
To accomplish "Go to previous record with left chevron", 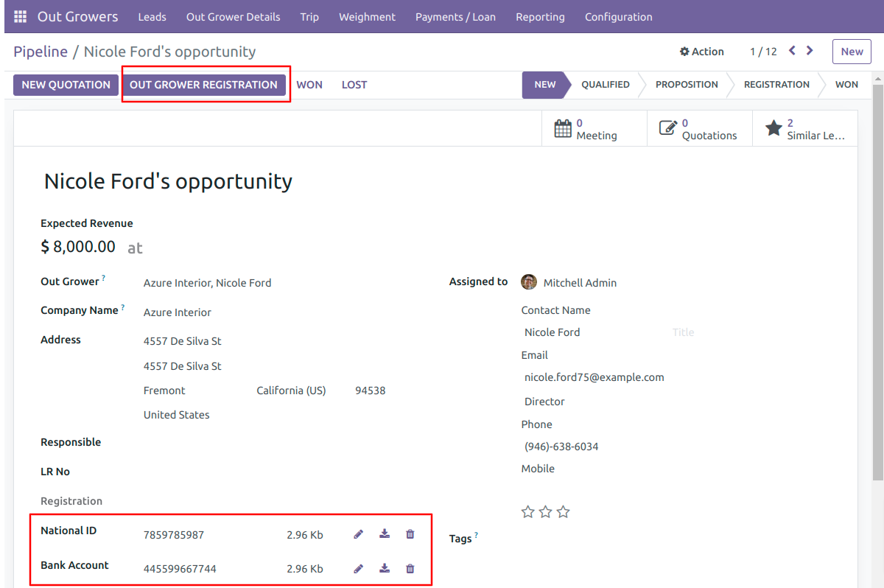I will 792,51.
